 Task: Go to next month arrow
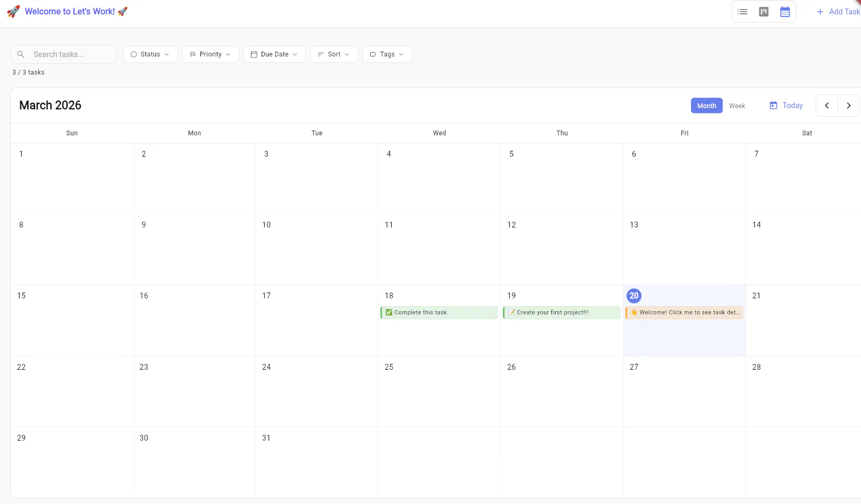[x=849, y=105]
